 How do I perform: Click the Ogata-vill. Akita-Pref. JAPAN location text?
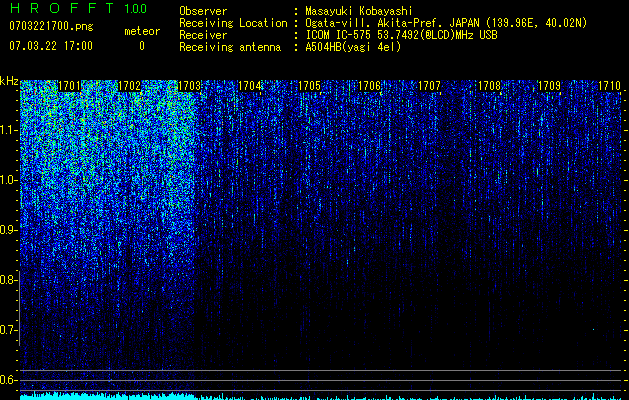[x=446, y=23]
